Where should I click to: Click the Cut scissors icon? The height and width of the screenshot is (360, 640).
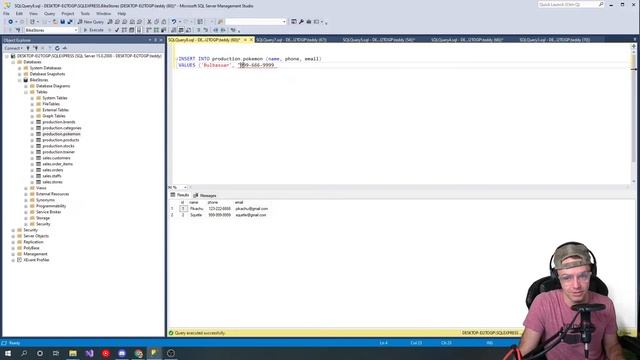[x=149, y=22]
